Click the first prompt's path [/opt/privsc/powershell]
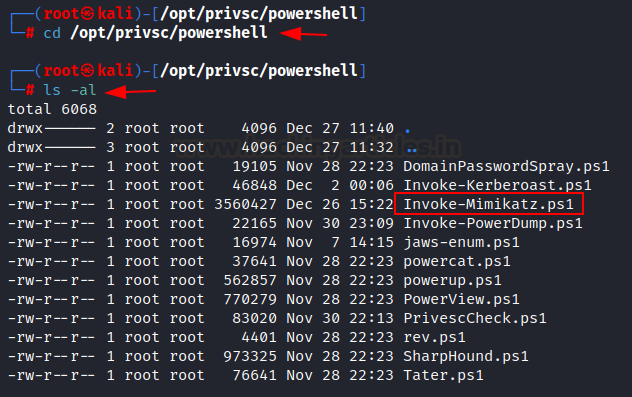The height and width of the screenshot is (397, 632). [259, 14]
